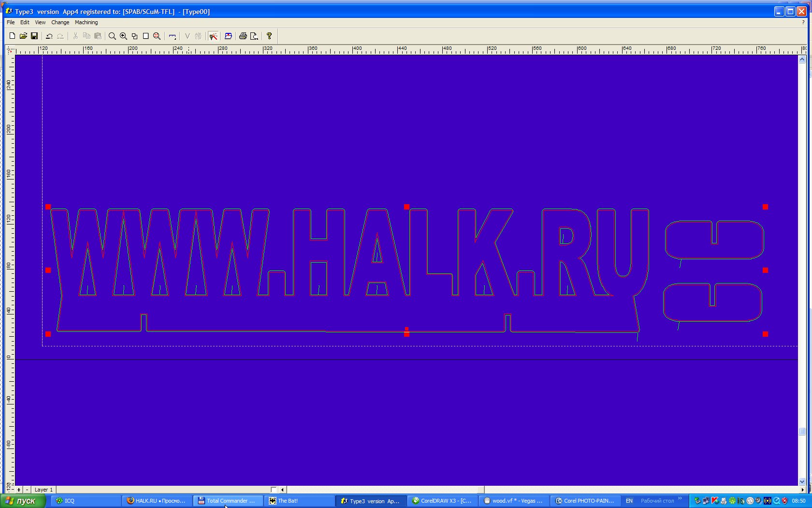This screenshot has width=812, height=508.
Task: Open the measuring ruler tool
Action: (x=172, y=36)
